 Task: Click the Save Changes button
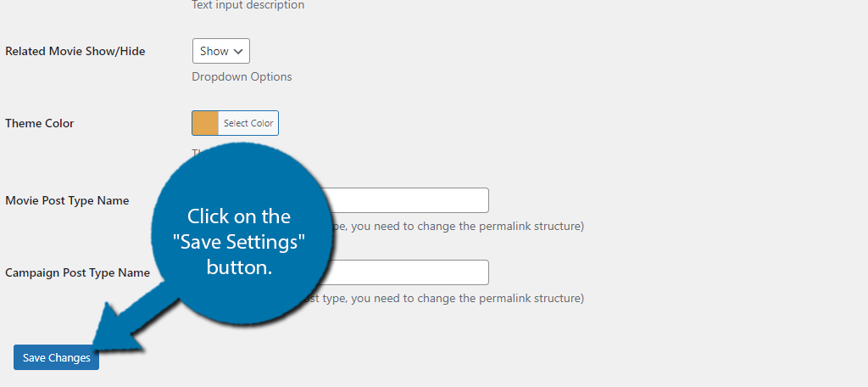(x=57, y=357)
